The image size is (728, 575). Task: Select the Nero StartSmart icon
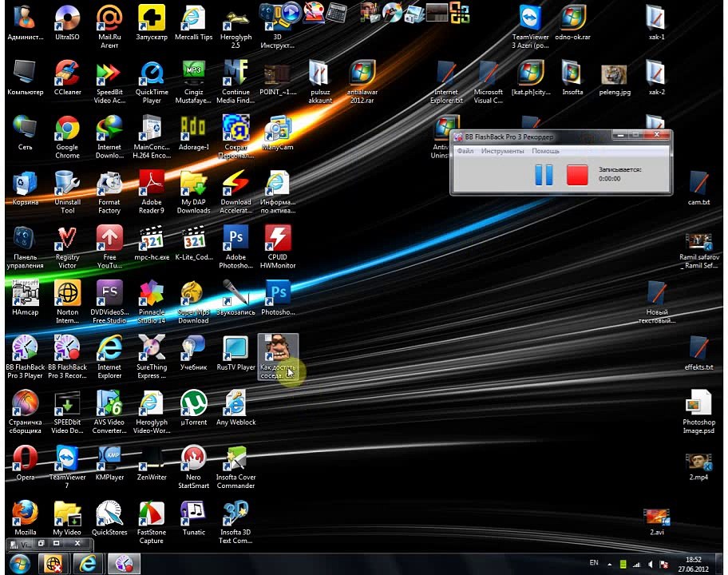point(194,467)
